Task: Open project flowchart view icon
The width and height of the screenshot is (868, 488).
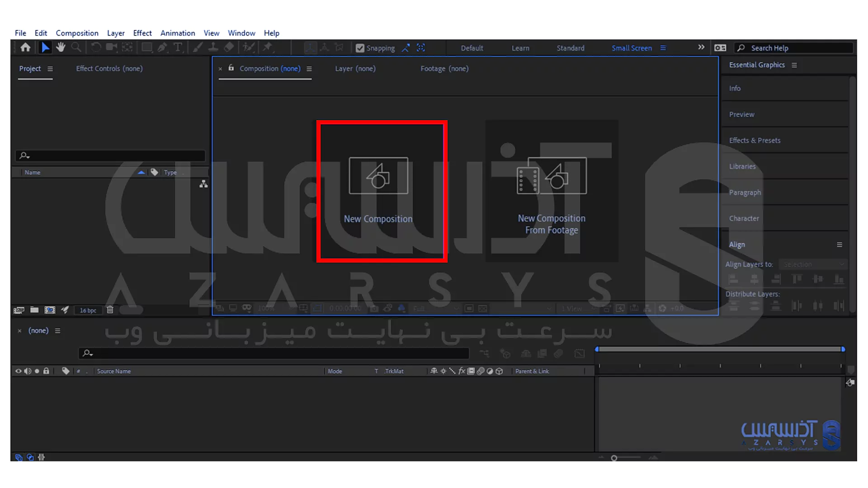Action: coord(203,184)
